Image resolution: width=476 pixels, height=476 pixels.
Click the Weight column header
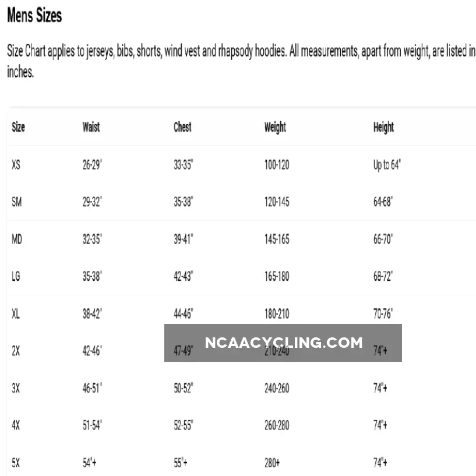pyautogui.click(x=275, y=127)
